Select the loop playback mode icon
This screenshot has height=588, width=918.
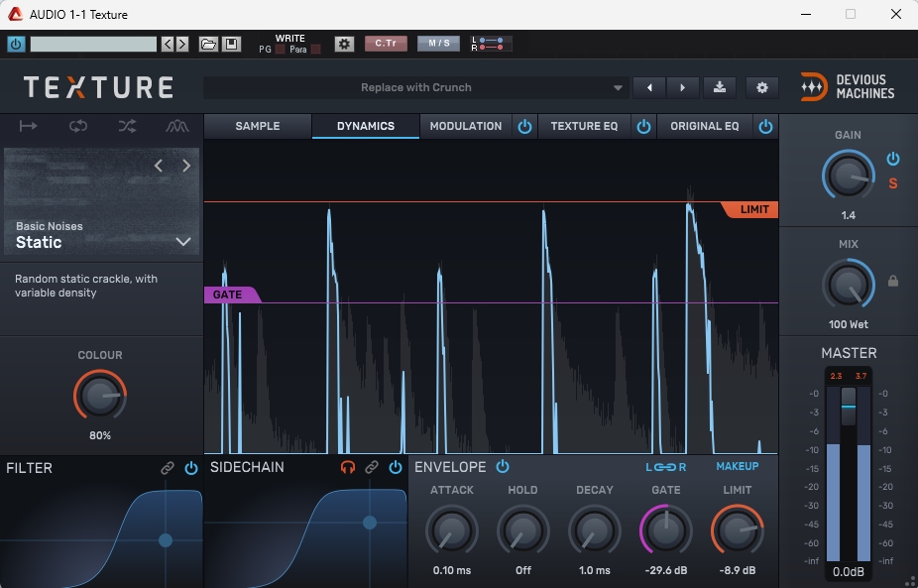[x=78, y=126]
